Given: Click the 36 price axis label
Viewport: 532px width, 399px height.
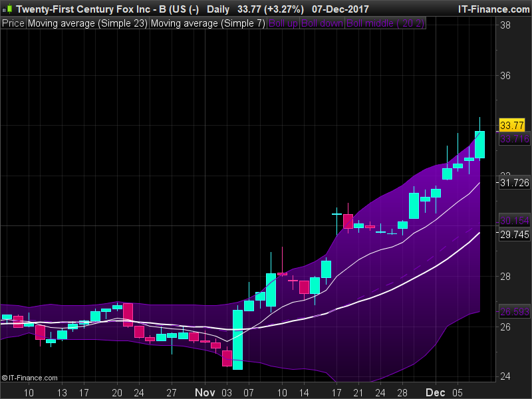Looking at the screenshot, I should click(505, 75).
